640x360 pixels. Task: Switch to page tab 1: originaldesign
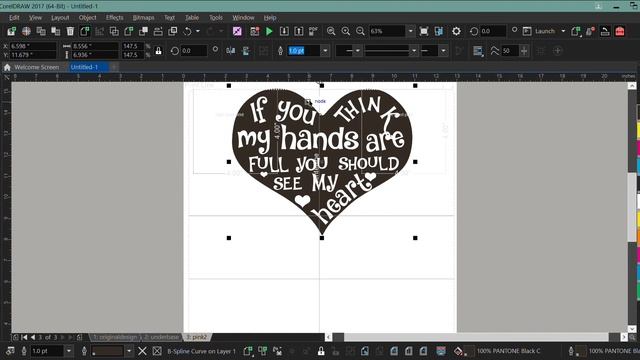click(x=115, y=337)
